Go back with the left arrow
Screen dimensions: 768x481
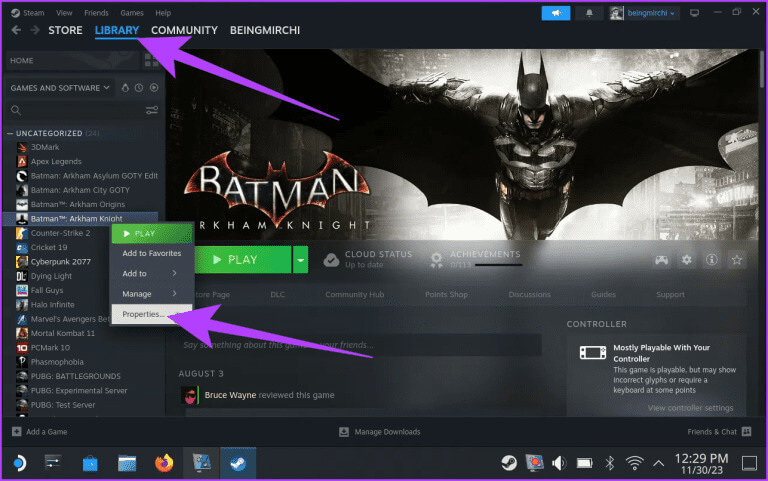point(16,30)
